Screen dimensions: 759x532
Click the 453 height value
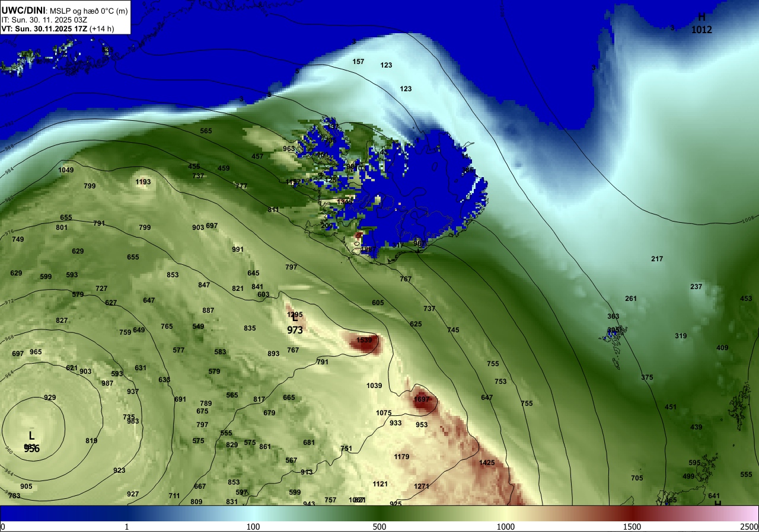(x=746, y=299)
